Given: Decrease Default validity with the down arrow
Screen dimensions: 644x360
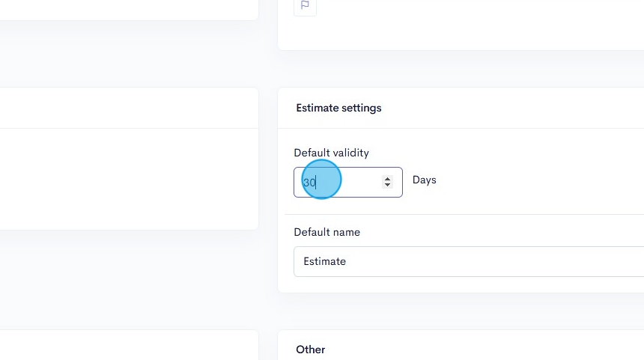Looking at the screenshot, I should [x=387, y=185].
